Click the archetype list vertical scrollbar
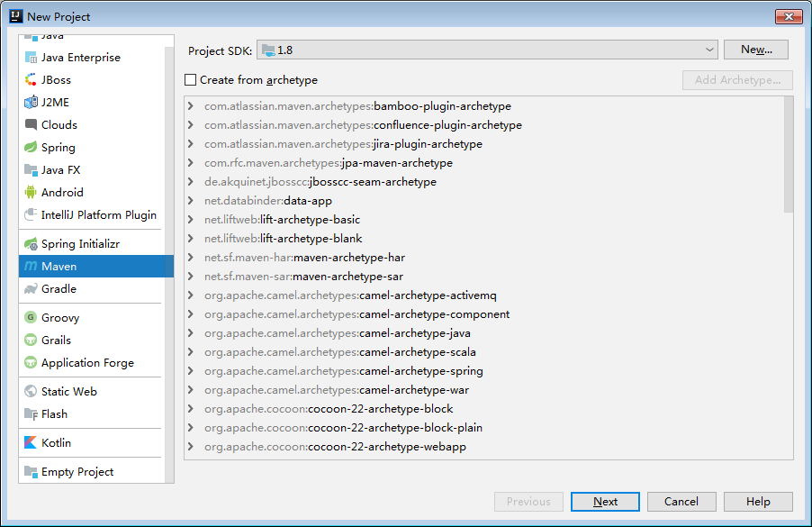Viewport: 812px width, 527px height. [789, 155]
